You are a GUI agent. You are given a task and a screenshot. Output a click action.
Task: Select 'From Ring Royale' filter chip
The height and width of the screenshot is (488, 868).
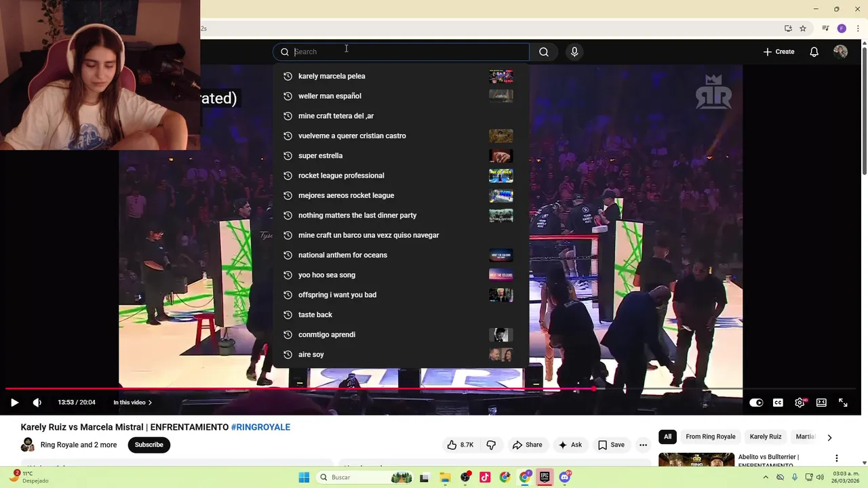click(711, 436)
